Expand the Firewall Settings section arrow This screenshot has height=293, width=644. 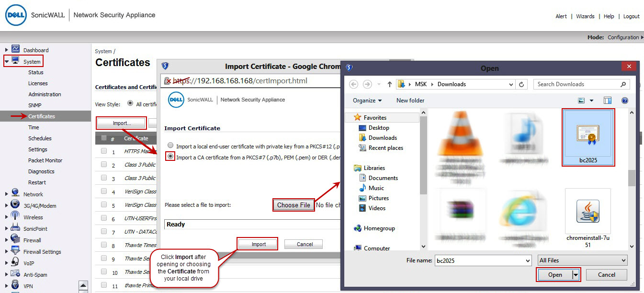(6, 251)
